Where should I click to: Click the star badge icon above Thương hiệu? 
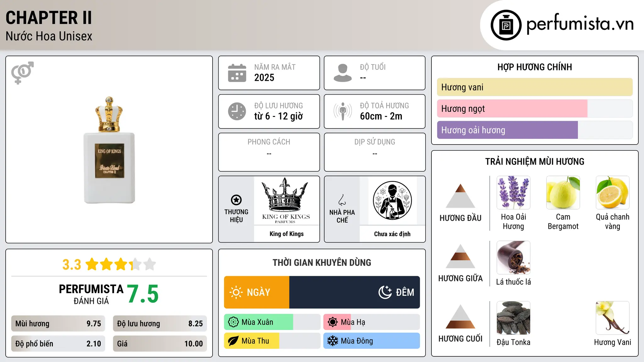[236, 200]
